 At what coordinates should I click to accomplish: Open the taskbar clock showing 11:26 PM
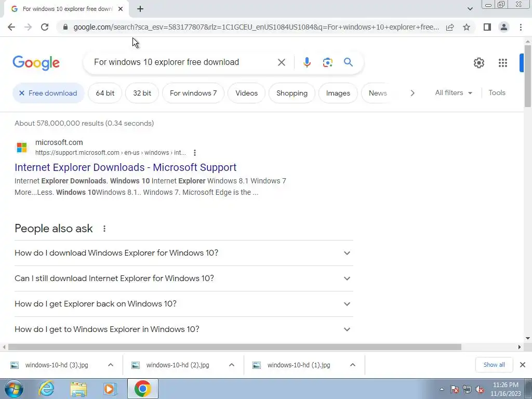[506, 389]
